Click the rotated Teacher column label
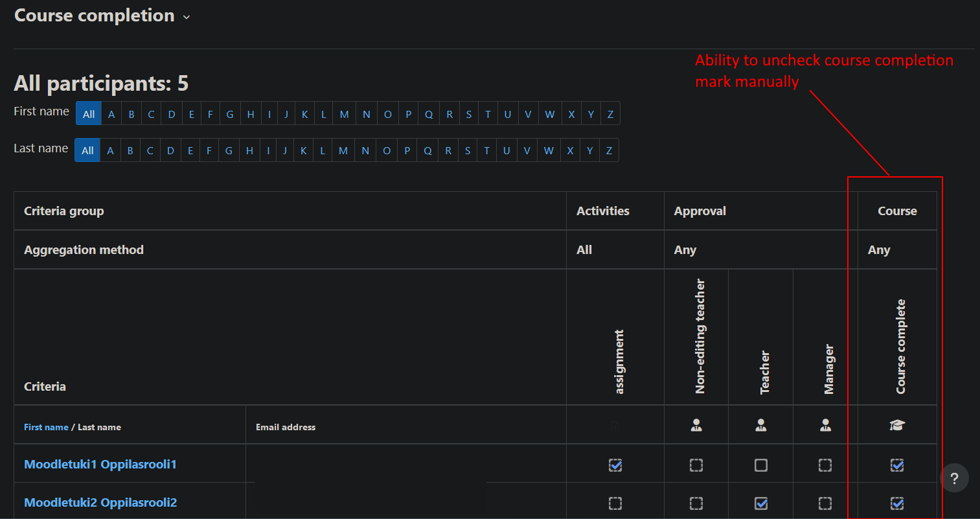This screenshot has width=980, height=519. (x=765, y=373)
